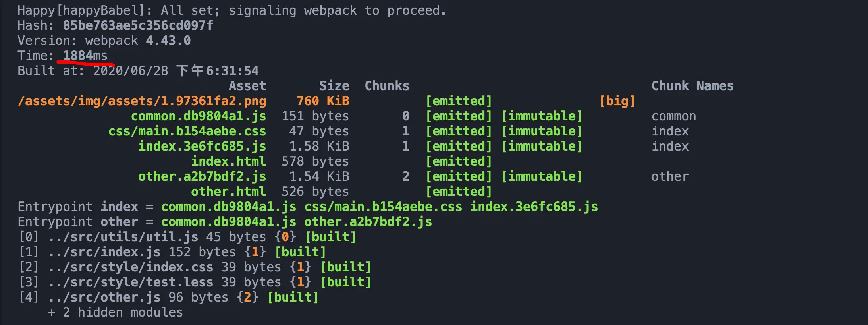
Task: Click the ../src/style/test.less module path
Action: click(131, 282)
